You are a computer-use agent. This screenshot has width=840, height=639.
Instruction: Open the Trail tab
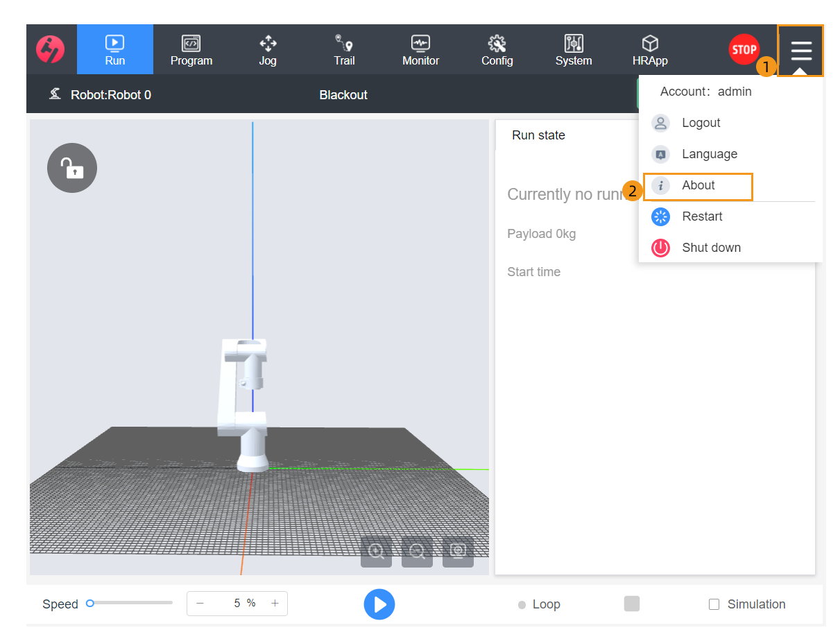tap(344, 50)
